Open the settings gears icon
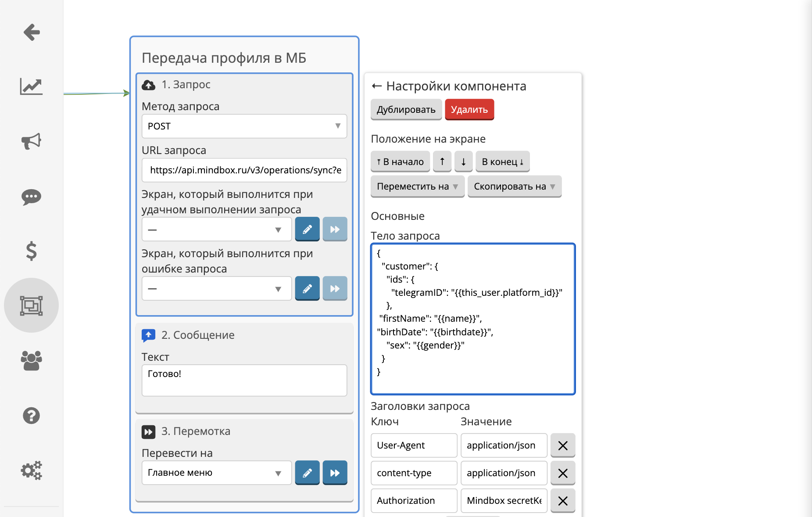Screen dimensions: 812x517 point(31,470)
